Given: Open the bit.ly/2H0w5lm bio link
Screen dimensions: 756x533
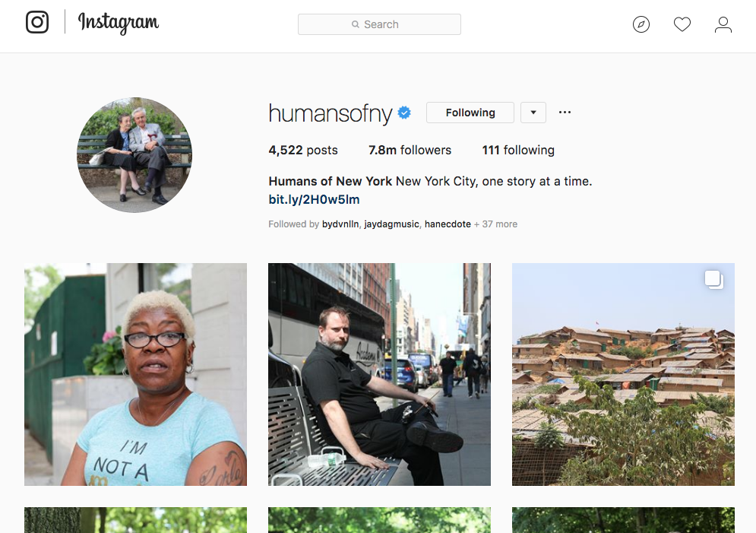Looking at the screenshot, I should [x=314, y=199].
